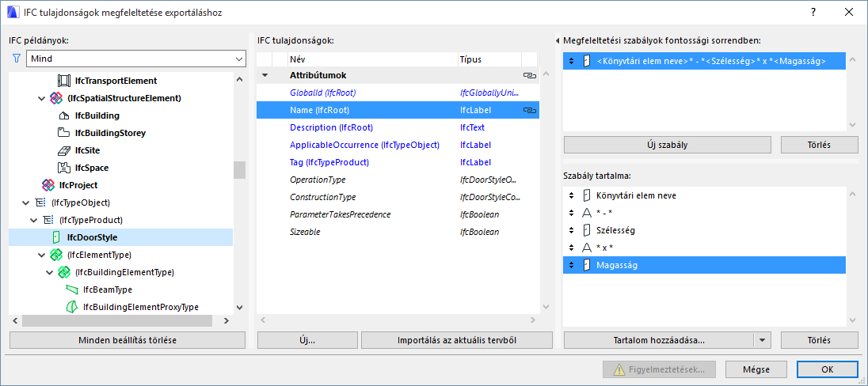Click the IfcProject icon in the tree

(x=48, y=185)
